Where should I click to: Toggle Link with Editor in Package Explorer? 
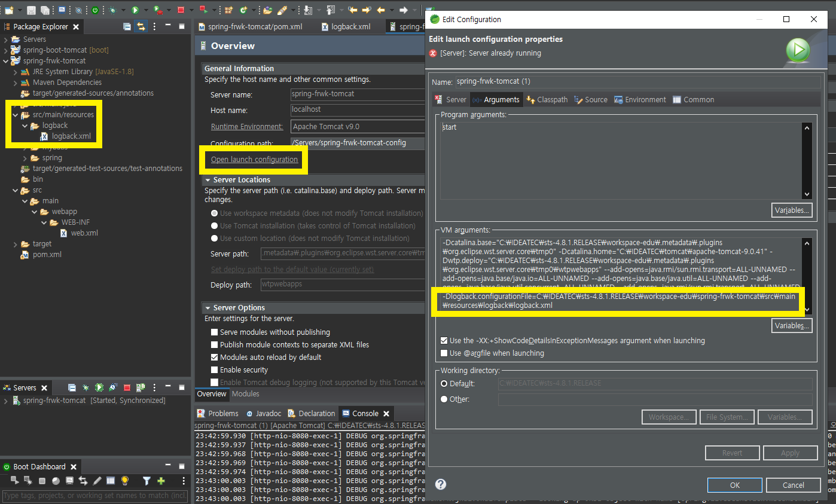(x=141, y=26)
